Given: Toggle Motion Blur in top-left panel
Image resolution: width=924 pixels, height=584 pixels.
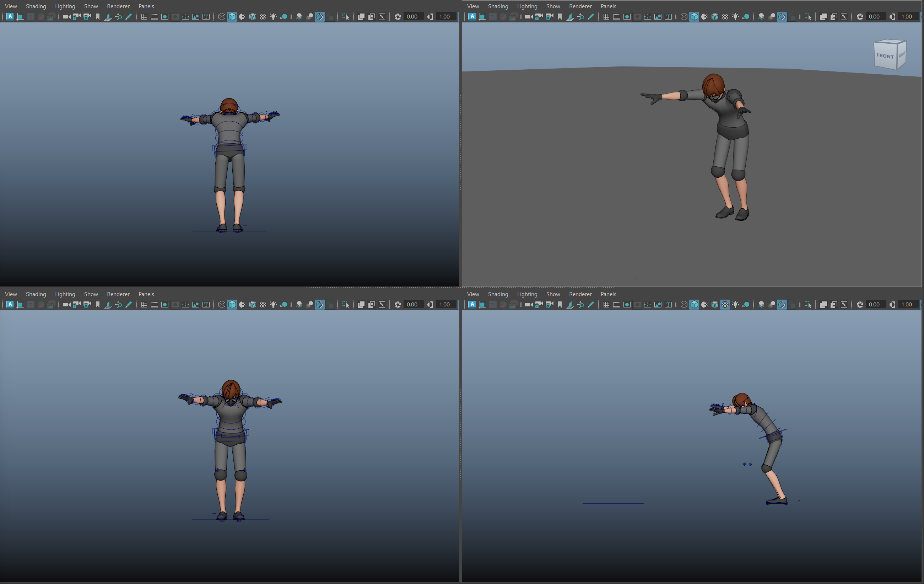Looking at the screenshot, I should (x=309, y=16).
